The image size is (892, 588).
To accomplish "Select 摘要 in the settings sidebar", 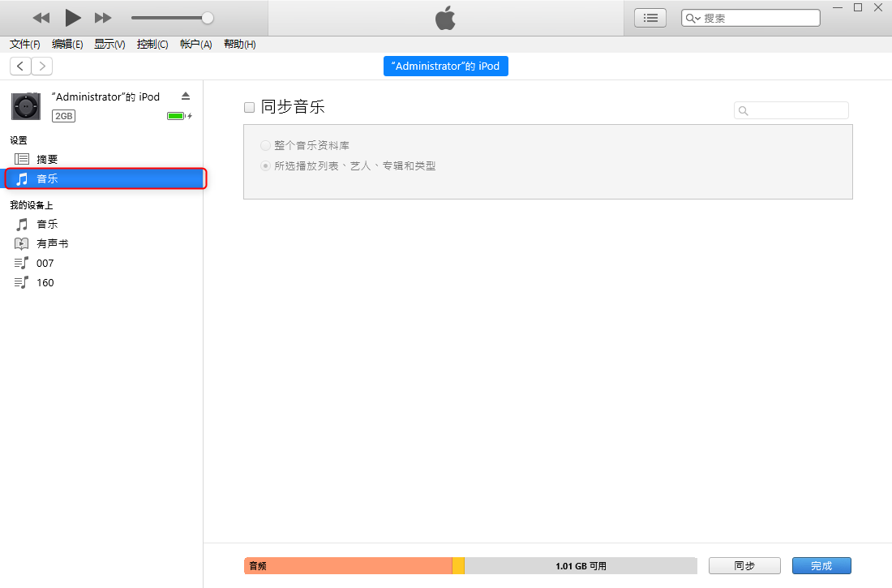I will [102, 159].
